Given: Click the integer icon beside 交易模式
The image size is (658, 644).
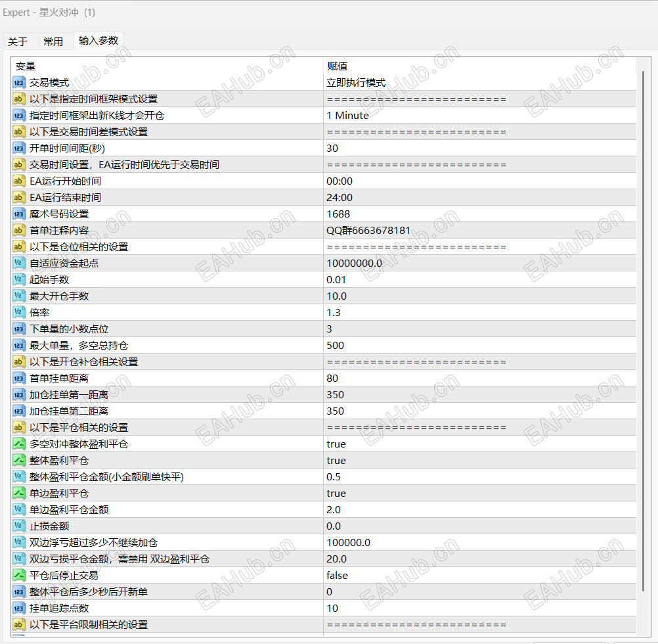Looking at the screenshot, I should pyautogui.click(x=19, y=83).
